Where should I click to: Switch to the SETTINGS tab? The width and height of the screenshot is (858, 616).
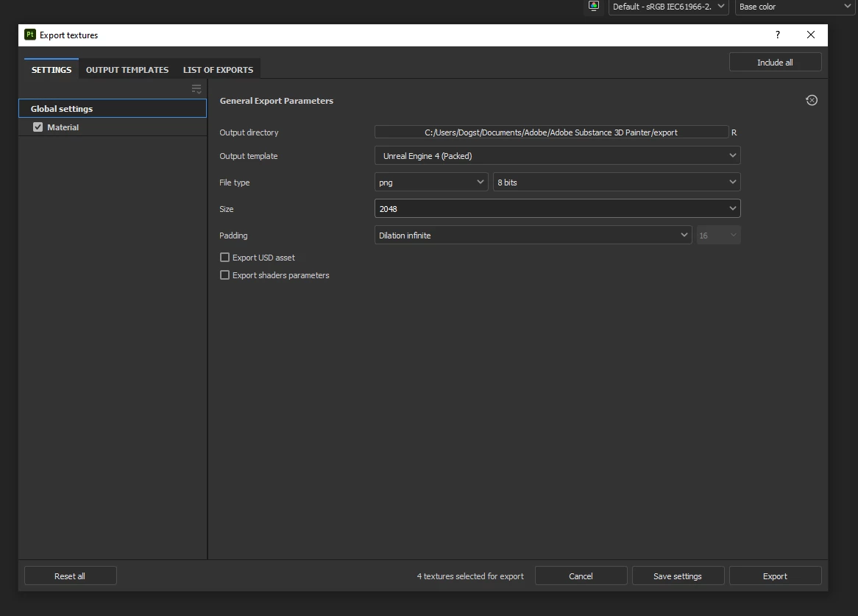click(x=52, y=69)
